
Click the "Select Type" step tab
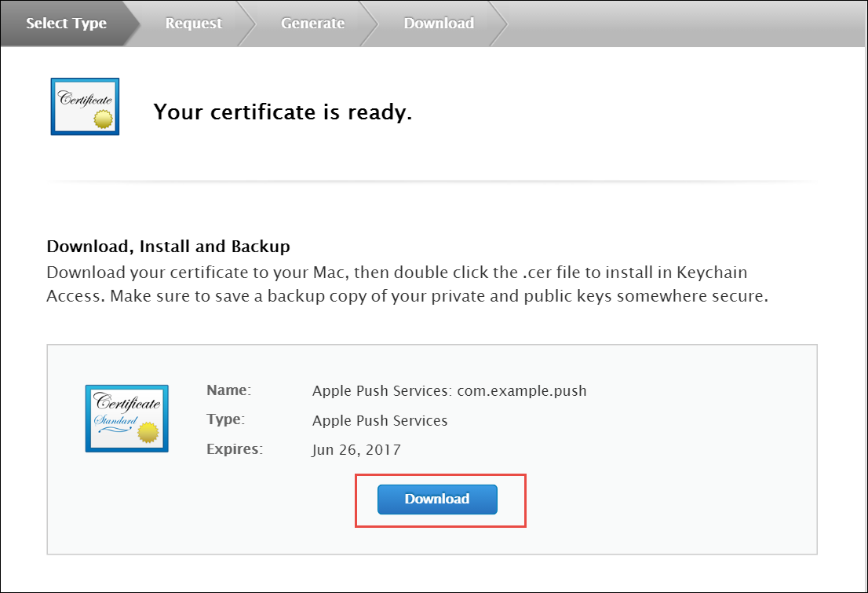click(66, 24)
